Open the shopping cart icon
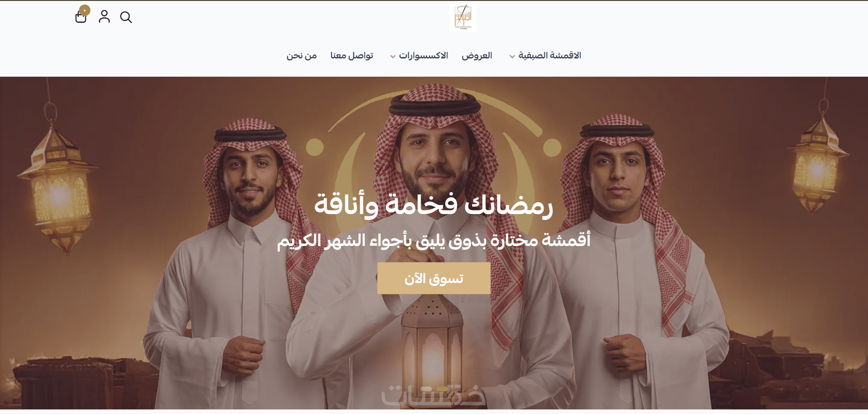The image size is (868, 414). coord(81,17)
